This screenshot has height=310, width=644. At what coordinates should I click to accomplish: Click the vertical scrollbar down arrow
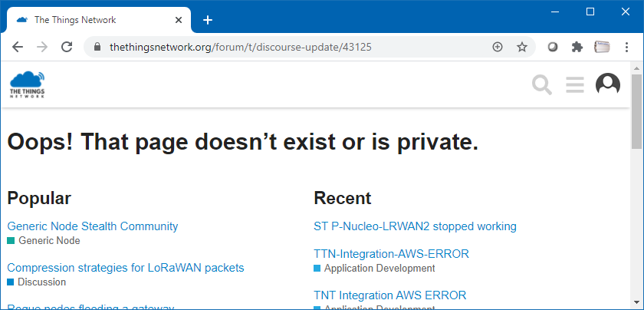[x=636, y=303]
